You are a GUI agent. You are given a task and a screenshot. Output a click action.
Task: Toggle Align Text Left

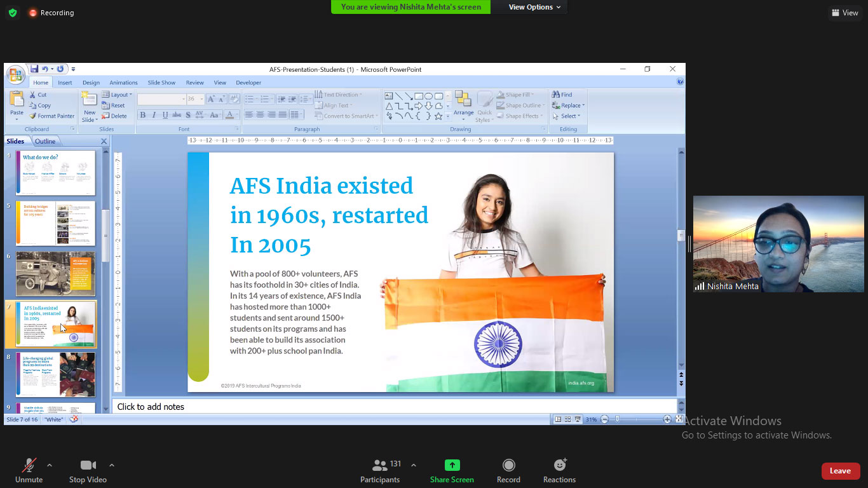tap(249, 115)
